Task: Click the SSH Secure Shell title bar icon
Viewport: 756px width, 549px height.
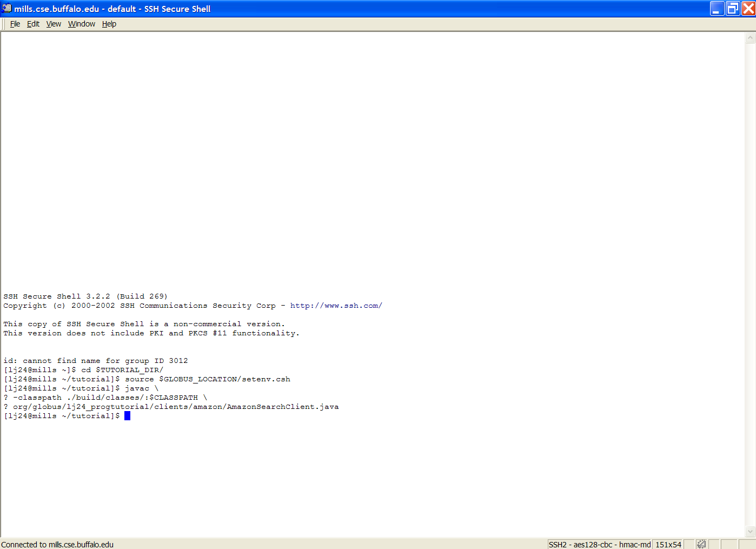Action: coord(6,9)
